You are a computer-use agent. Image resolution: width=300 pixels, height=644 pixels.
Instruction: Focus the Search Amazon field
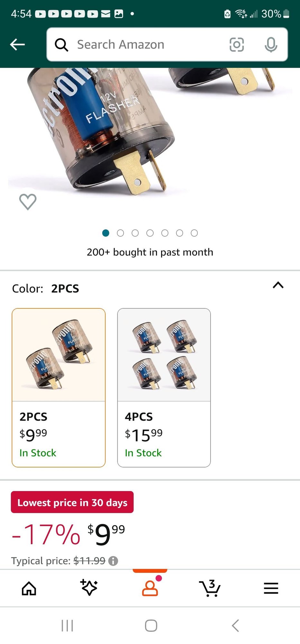click(x=145, y=44)
